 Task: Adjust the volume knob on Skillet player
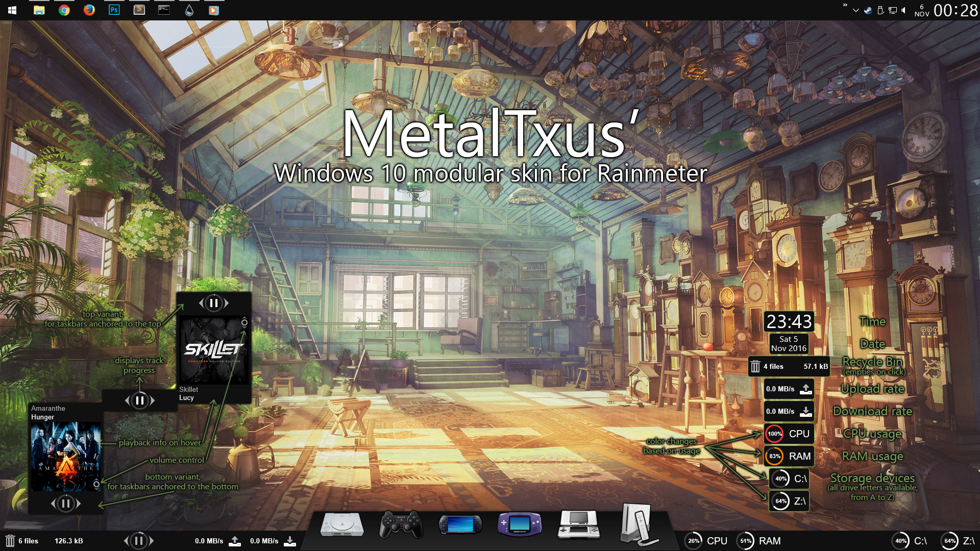click(x=244, y=322)
